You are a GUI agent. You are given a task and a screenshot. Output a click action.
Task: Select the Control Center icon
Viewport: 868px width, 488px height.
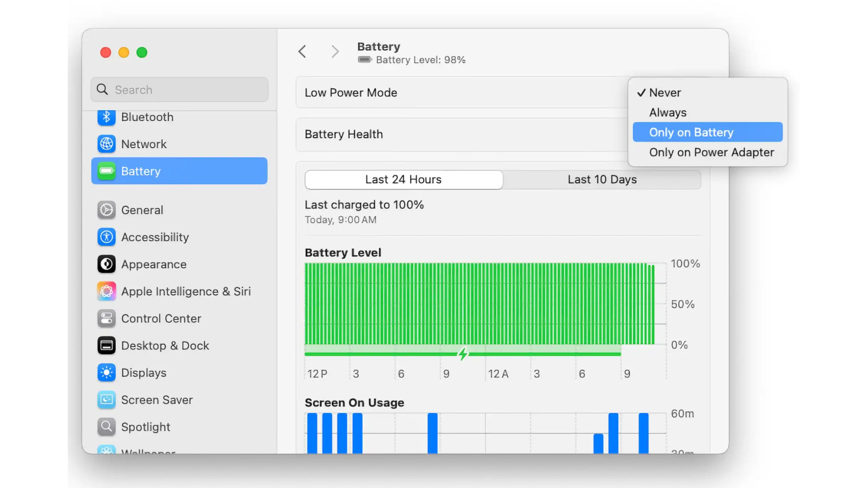[x=106, y=318]
